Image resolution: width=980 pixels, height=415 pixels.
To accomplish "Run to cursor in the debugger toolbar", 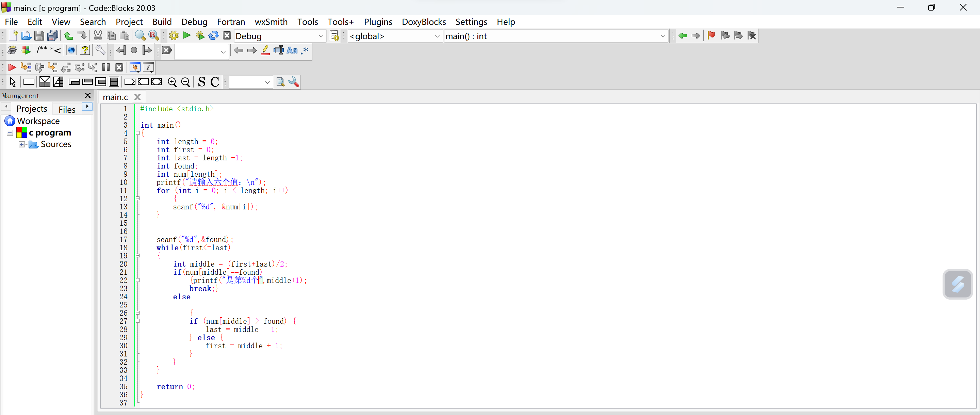I will coord(26,67).
